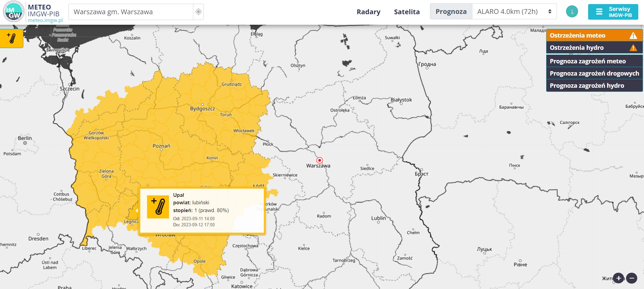Screen dimensions: 644x289
Task: Click the meteo warnings triangle icon
Action: [633, 36]
